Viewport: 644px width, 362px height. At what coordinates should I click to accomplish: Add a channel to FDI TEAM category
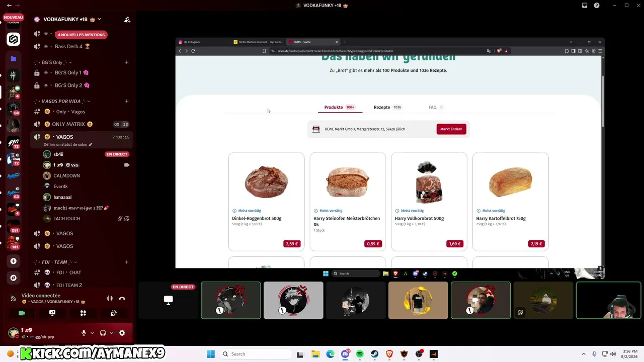coord(127,262)
